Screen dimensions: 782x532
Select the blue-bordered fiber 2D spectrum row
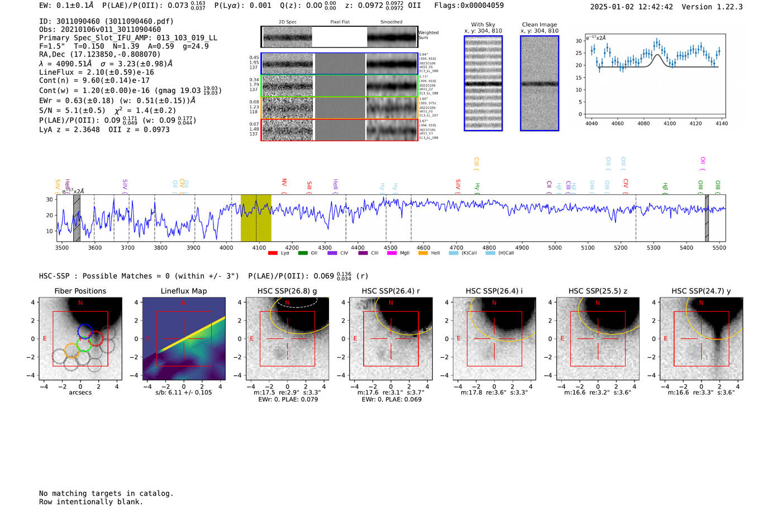(340, 64)
